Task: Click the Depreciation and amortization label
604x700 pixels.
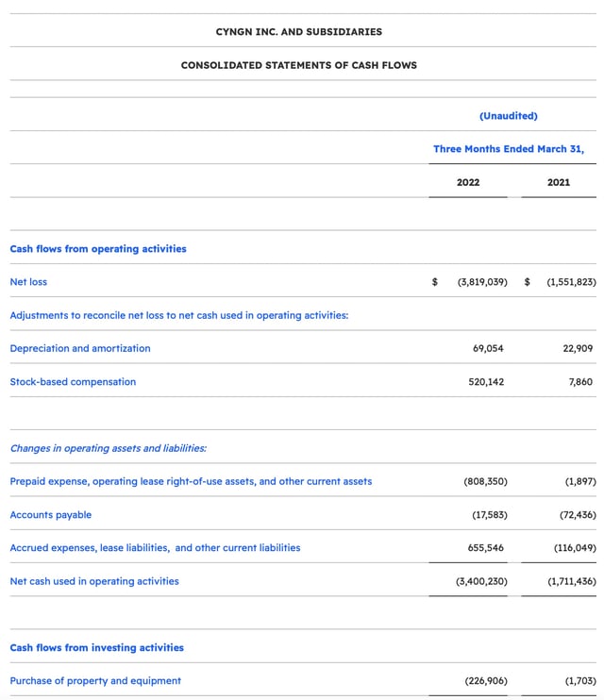Action: pos(80,348)
